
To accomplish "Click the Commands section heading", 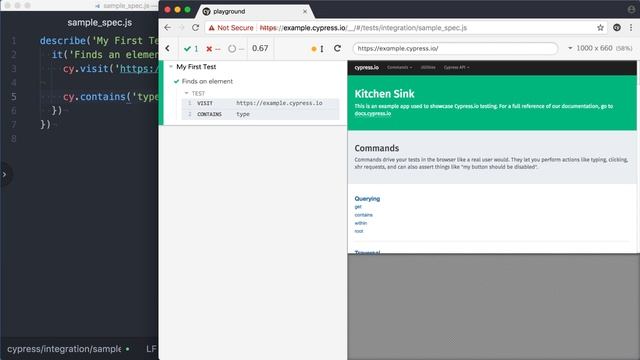I will [x=377, y=148].
